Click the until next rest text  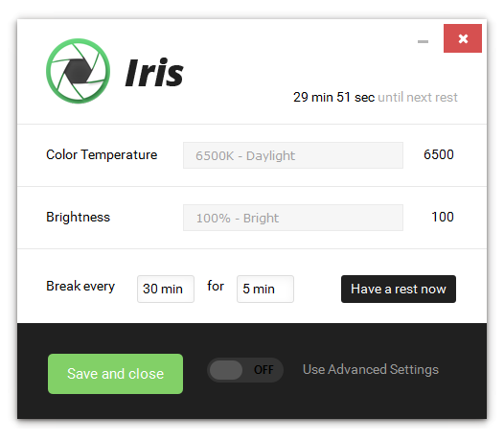[418, 97]
